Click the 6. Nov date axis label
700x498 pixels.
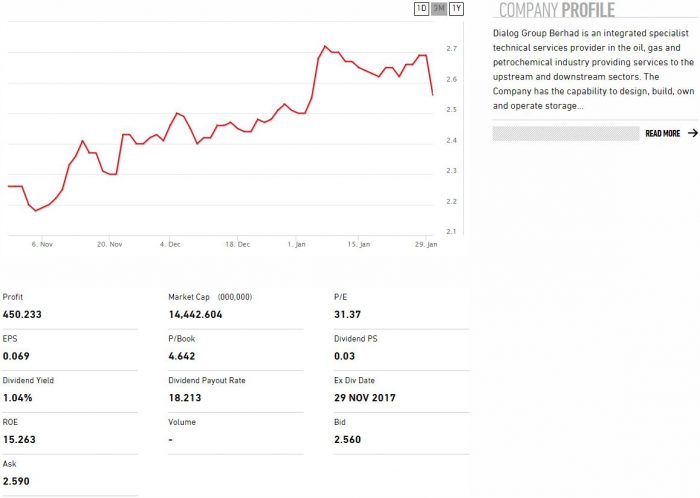point(41,243)
